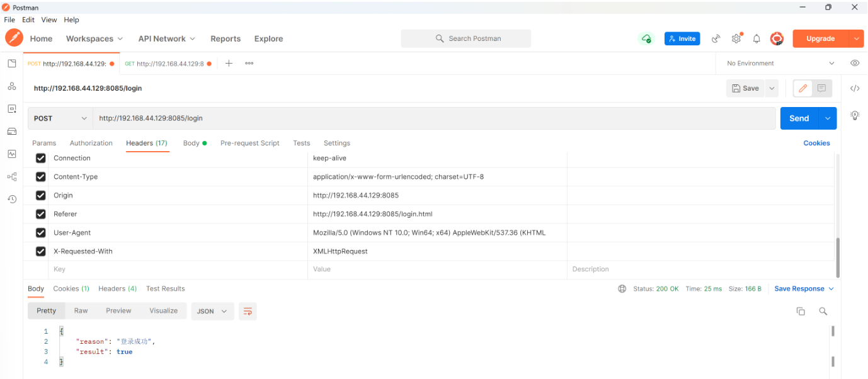
Task: Open the Environments sidebar icon
Action: 12,109
